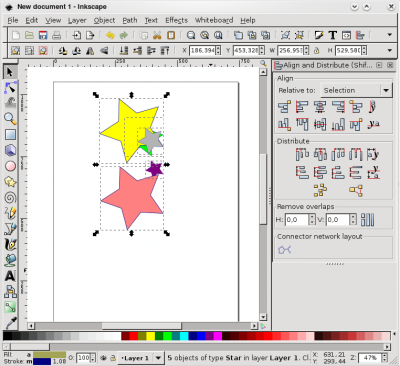Click the W width input field
Viewport: 400px width, 366px height.
coord(291,51)
